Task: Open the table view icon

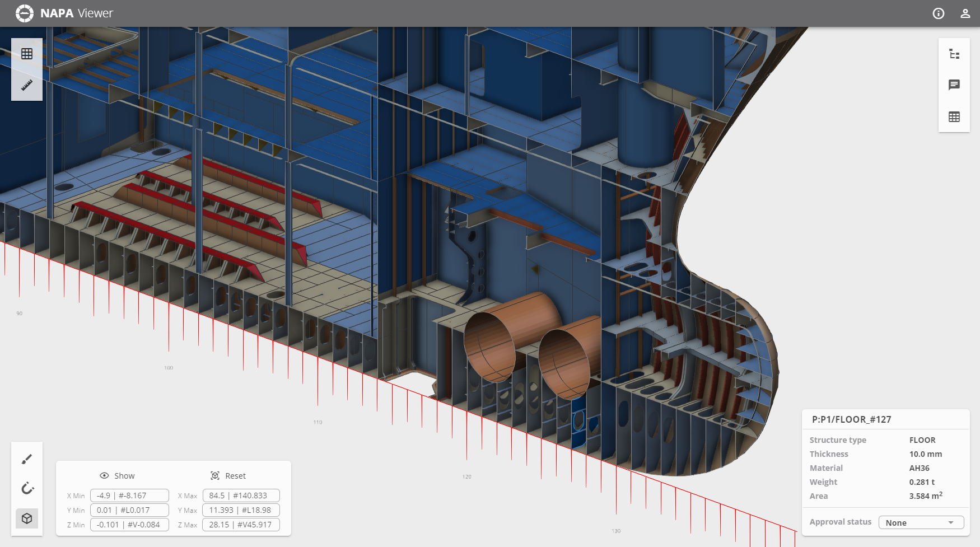Action: pyautogui.click(x=954, y=116)
